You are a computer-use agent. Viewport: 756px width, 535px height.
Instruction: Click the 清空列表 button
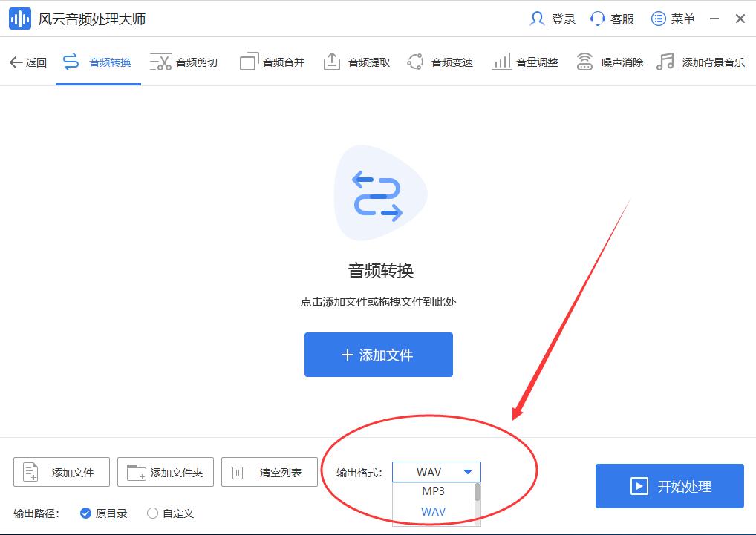(x=270, y=472)
